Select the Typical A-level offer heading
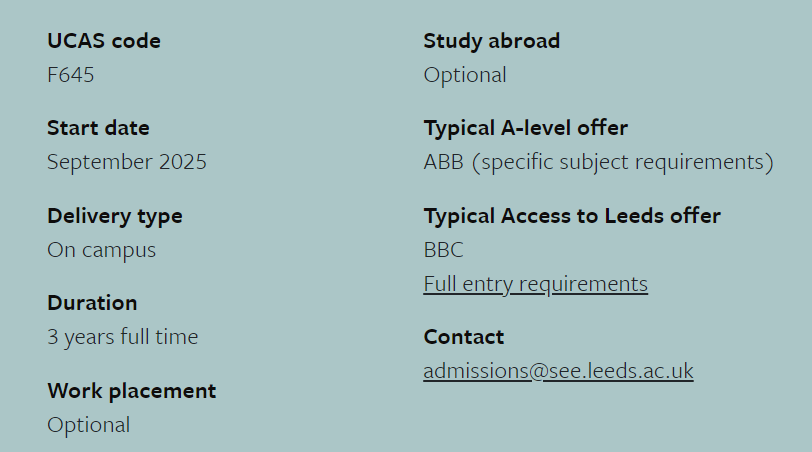The height and width of the screenshot is (452, 812). click(x=526, y=128)
